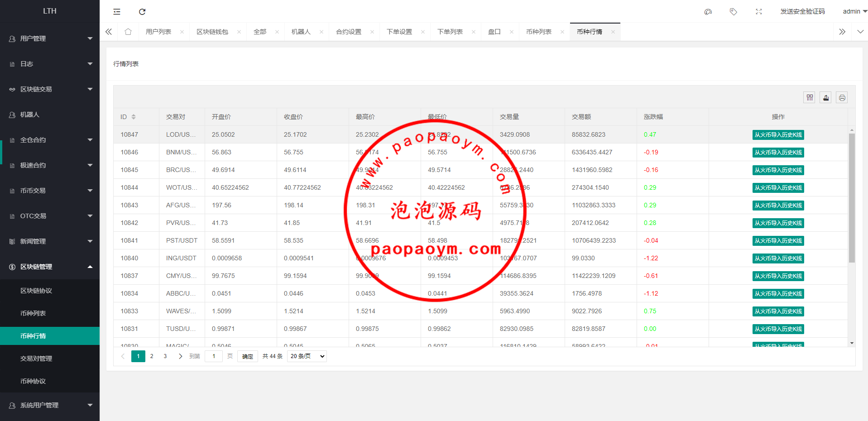Open admin user dropdown
868x421 pixels.
pos(854,12)
